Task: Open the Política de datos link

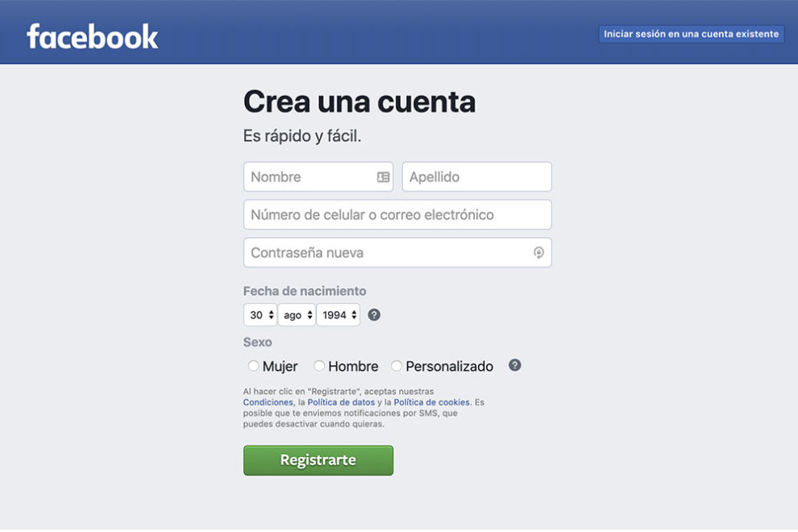Action: pyautogui.click(x=341, y=402)
